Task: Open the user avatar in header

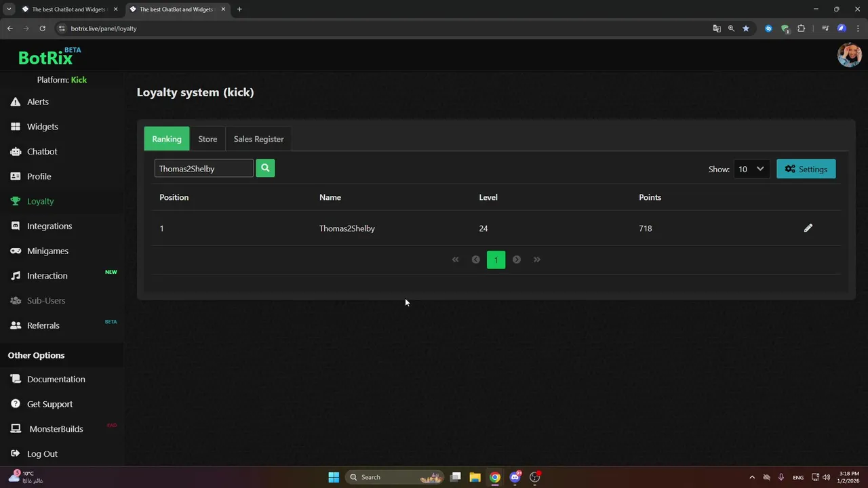Action: (x=849, y=56)
